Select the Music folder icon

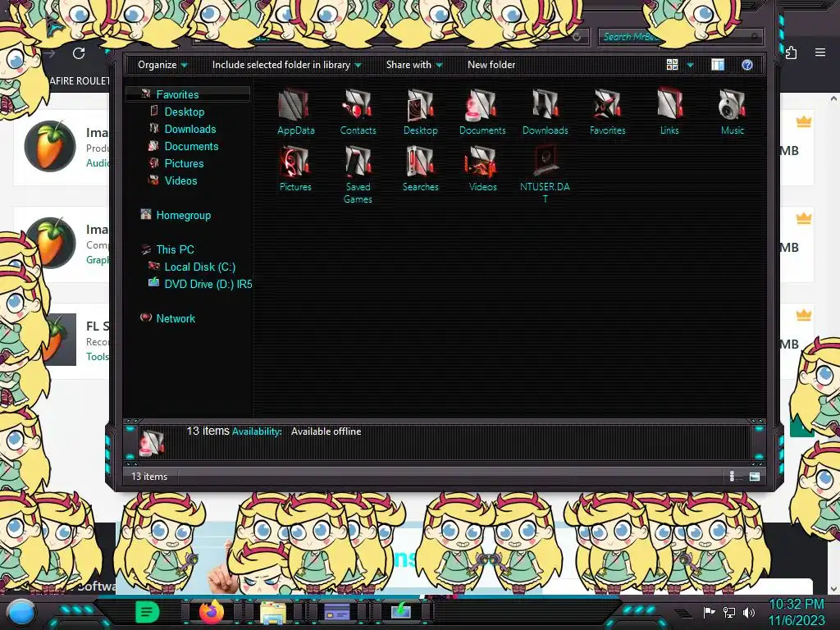click(x=733, y=112)
